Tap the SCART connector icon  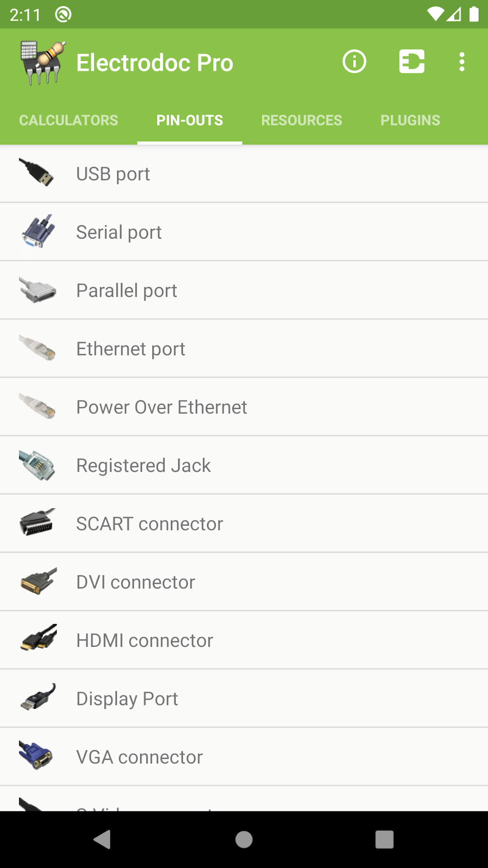[x=37, y=523]
